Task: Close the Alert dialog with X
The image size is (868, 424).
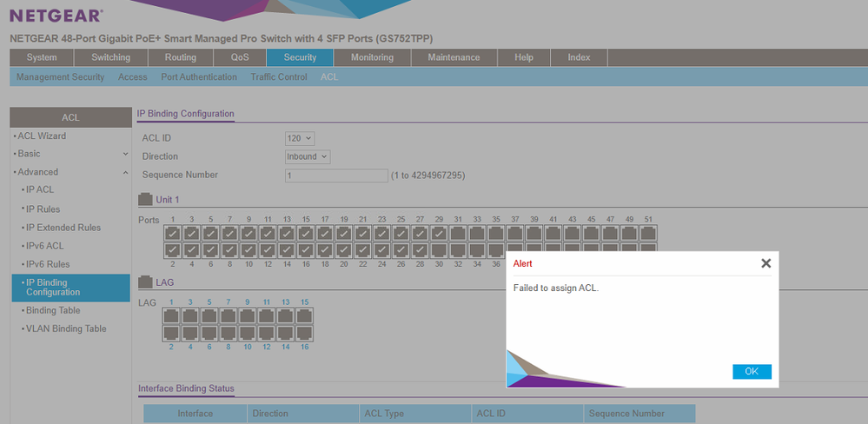Action: click(x=765, y=263)
